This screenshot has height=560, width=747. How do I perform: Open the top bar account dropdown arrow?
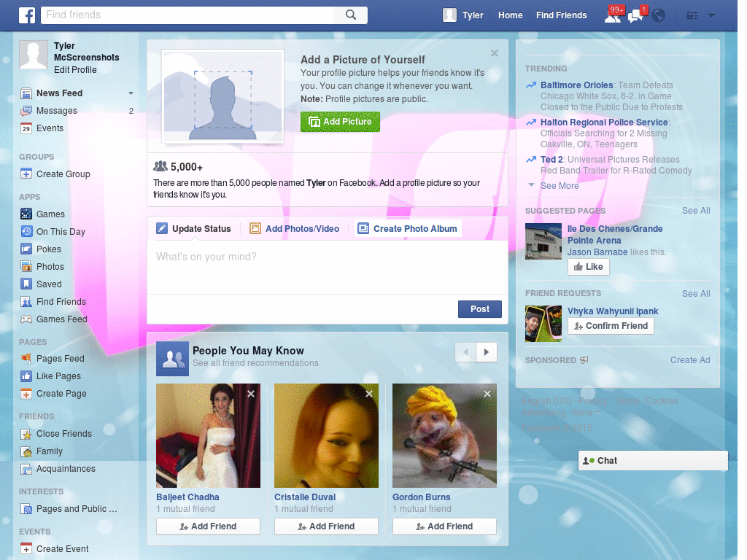pyautogui.click(x=711, y=16)
